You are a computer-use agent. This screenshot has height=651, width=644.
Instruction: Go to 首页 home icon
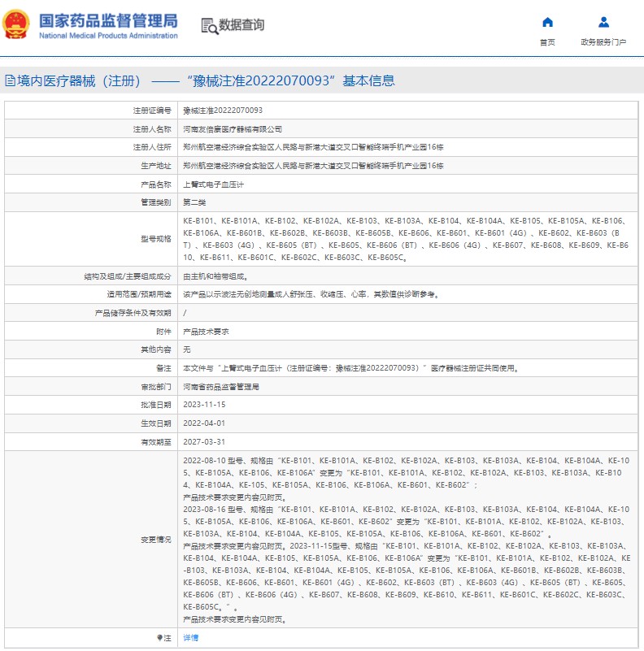(x=547, y=22)
